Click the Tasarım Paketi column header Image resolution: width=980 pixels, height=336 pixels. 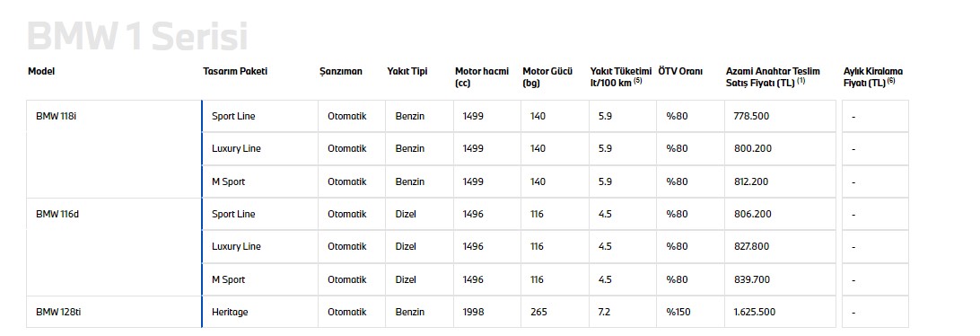tap(235, 71)
